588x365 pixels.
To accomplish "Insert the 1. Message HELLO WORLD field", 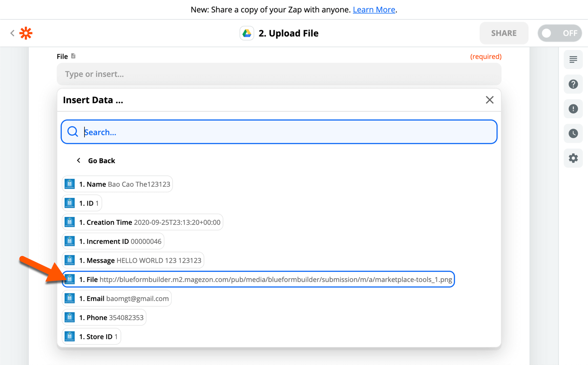I will [133, 260].
